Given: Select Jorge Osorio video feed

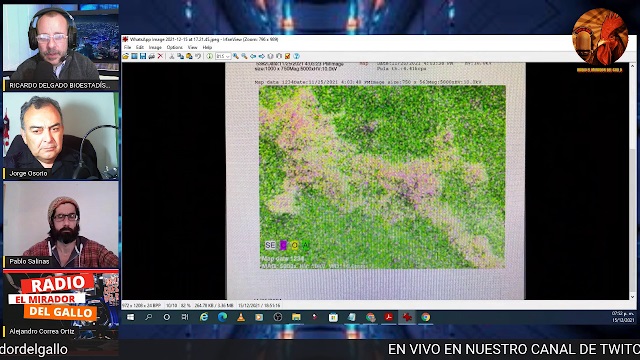Looking at the screenshot, I should (61, 136).
